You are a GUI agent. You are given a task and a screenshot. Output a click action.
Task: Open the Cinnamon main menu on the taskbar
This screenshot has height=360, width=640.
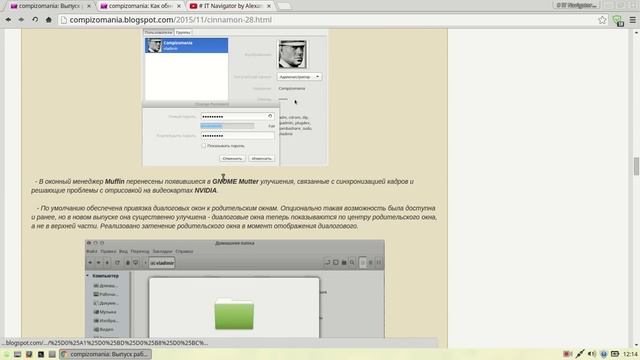6,354
